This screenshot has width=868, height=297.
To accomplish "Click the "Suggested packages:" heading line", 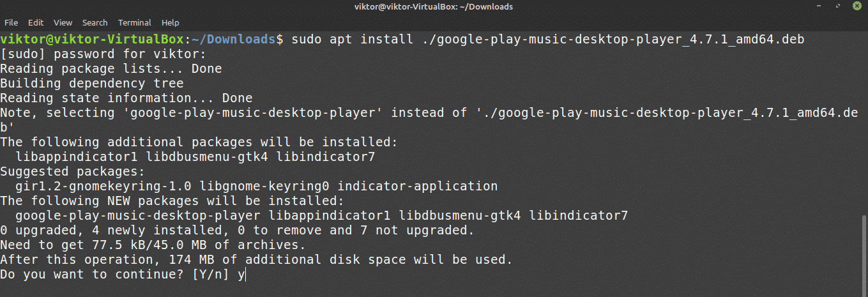I will pyautogui.click(x=73, y=172).
